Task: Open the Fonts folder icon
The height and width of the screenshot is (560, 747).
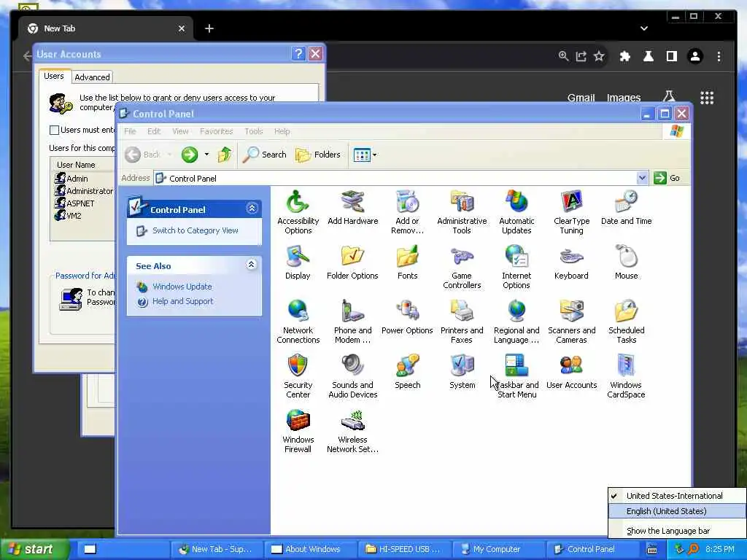Action: pyautogui.click(x=407, y=262)
